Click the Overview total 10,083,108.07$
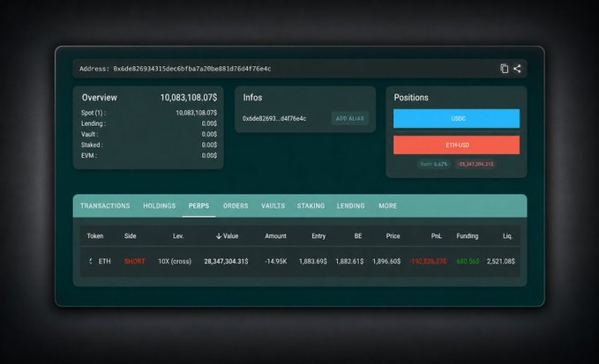The width and height of the screenshot is (599, 364). click(189, 98)
